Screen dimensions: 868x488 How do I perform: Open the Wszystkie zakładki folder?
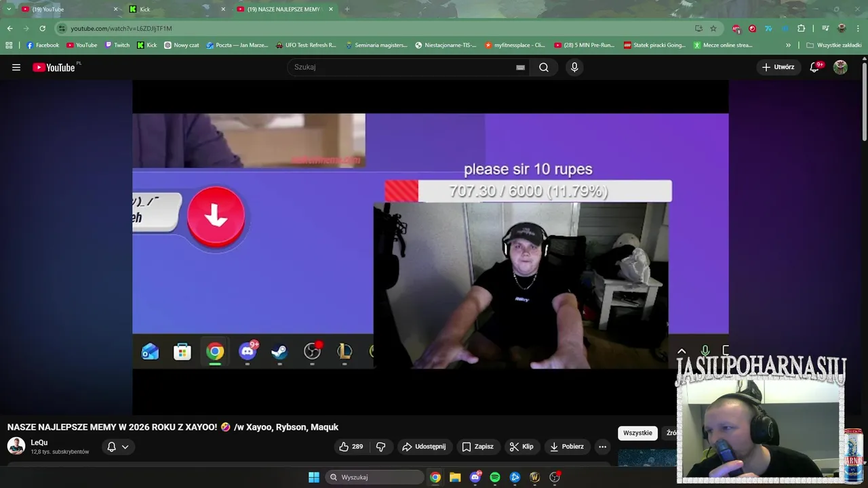pos(833,45)
